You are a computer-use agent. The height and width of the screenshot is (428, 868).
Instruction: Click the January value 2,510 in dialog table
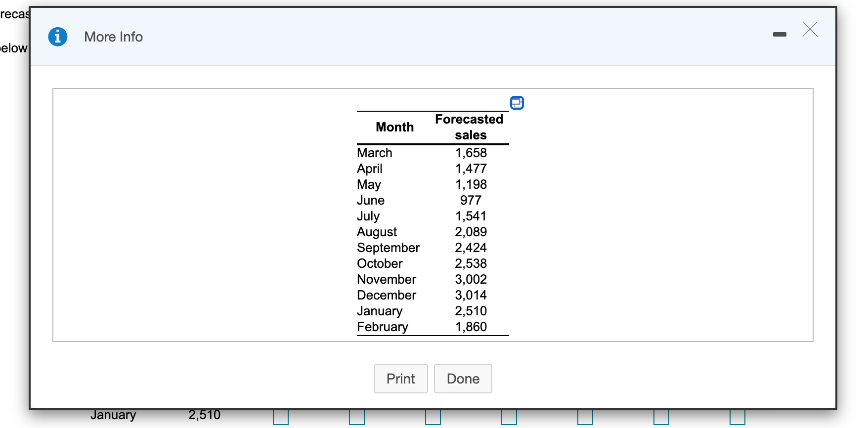(x=471, y=311)
